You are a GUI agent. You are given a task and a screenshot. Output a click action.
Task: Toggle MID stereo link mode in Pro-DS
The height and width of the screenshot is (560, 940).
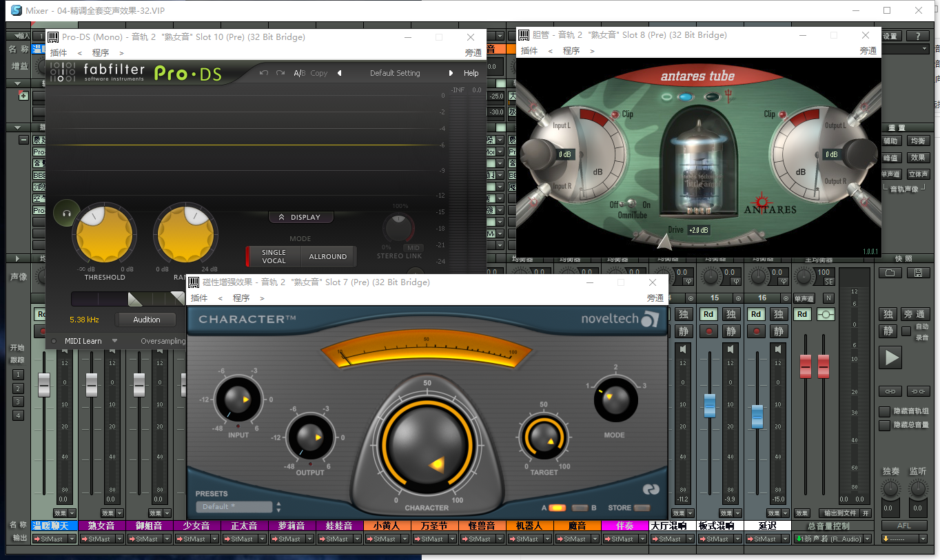413,248
